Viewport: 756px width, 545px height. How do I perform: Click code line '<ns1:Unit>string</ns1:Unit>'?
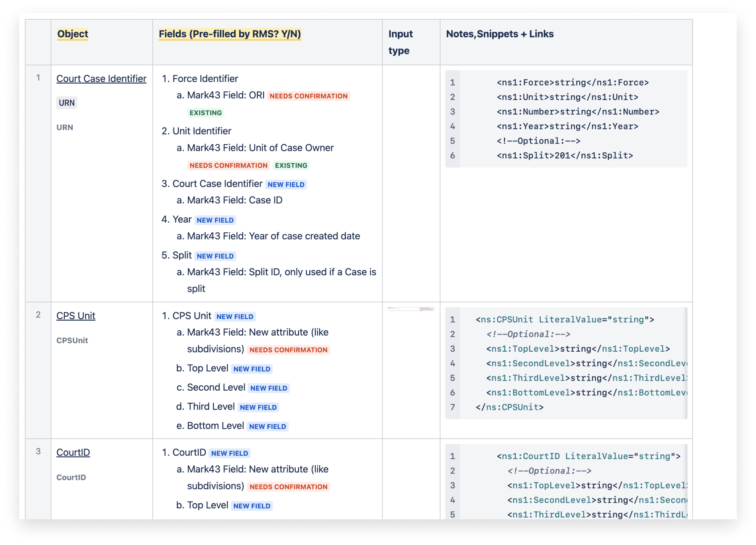[568, 97]
